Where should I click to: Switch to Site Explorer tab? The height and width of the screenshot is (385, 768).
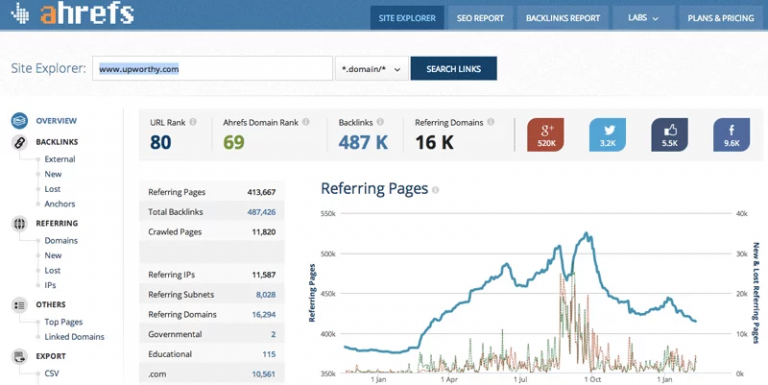(x=407, y=18)
